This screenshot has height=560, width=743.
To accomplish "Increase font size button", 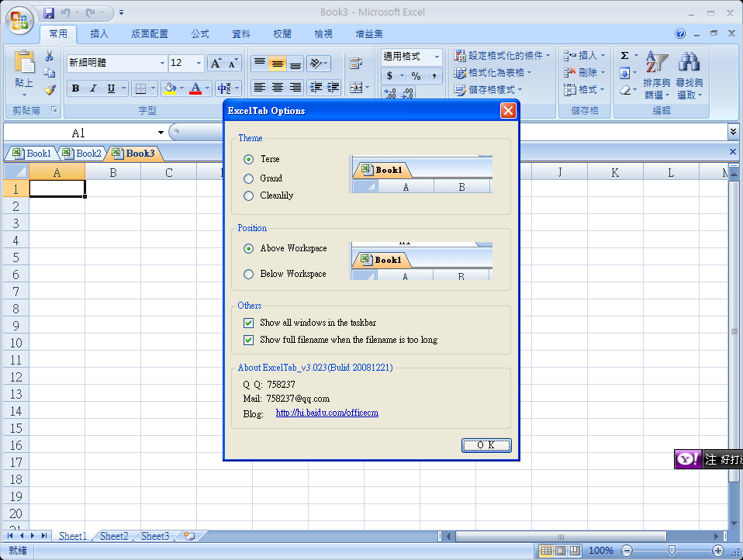I will 216,63.
